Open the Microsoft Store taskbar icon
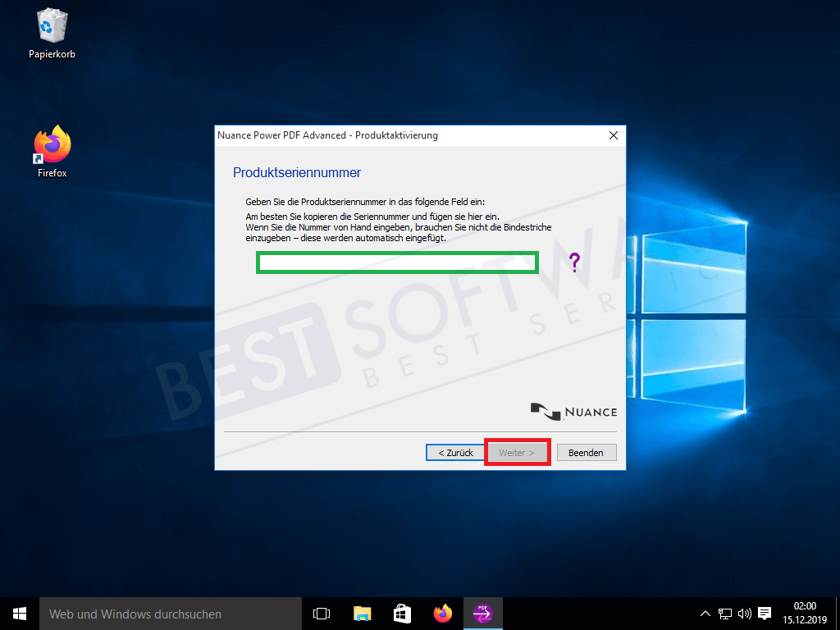 click(x=402, y=614)
